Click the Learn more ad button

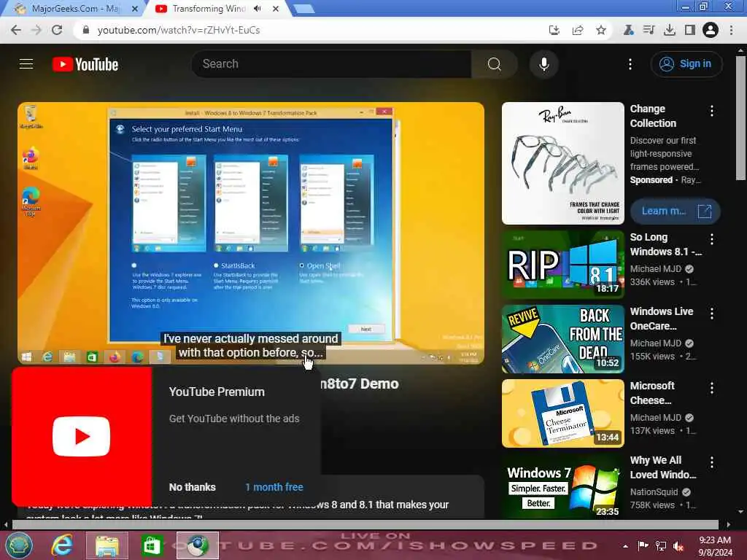[675, 211]
